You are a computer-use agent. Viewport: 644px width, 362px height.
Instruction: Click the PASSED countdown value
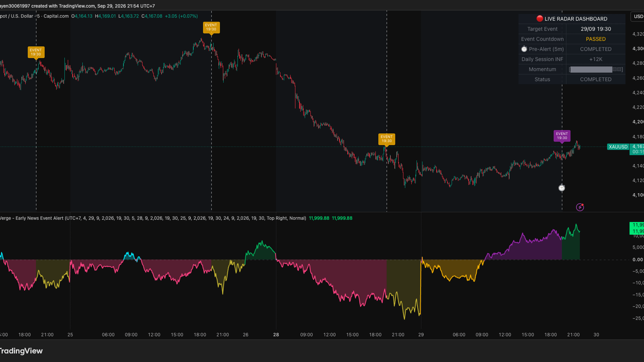(596, 39)
